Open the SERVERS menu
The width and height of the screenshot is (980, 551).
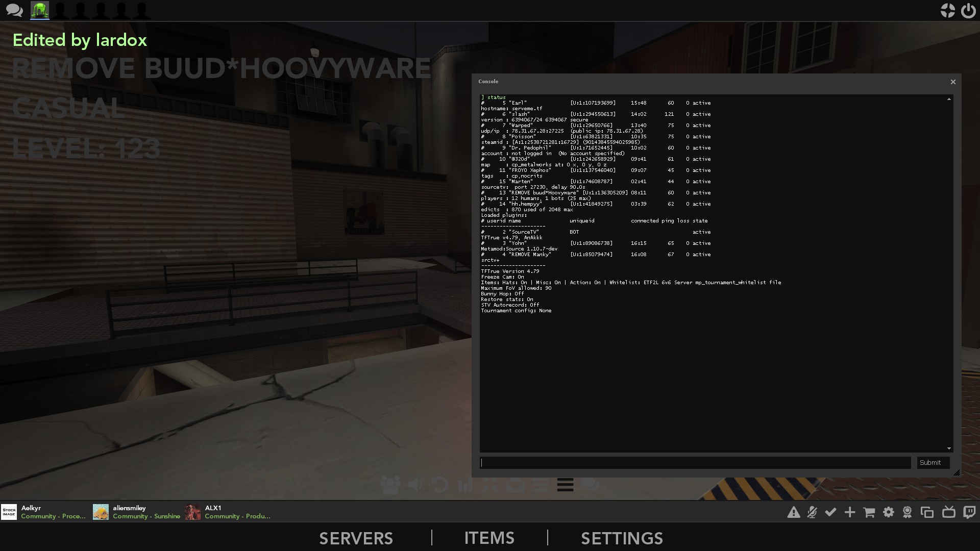tap(356, 538)
